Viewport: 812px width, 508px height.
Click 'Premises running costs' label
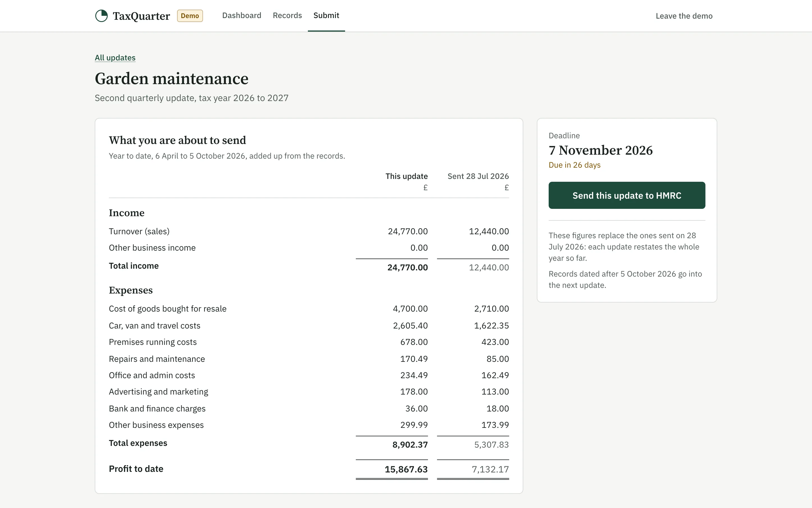coord(153,342)
